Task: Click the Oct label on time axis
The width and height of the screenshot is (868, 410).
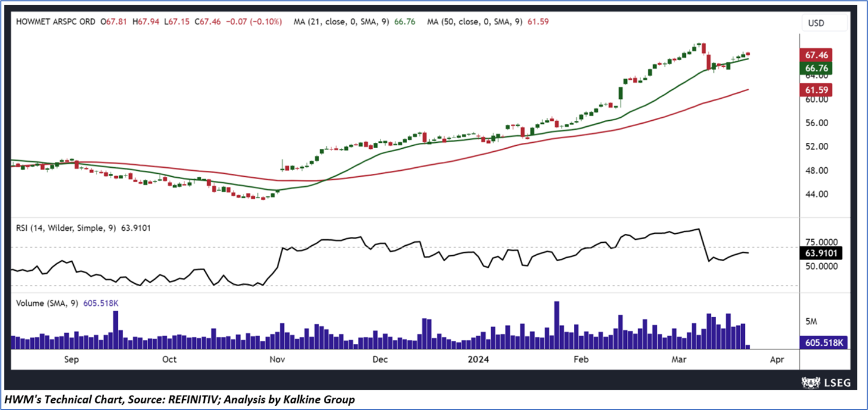Action: pos(170,359)
